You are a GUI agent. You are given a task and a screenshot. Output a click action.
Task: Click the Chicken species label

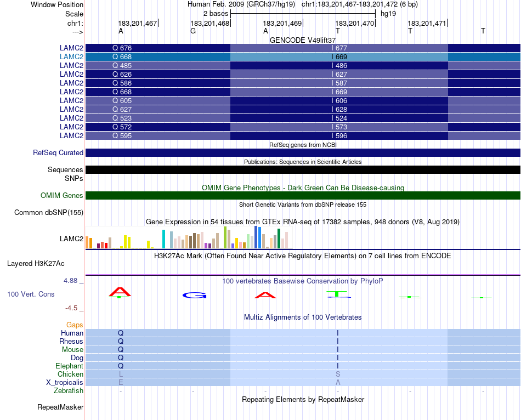pos(70,374)
